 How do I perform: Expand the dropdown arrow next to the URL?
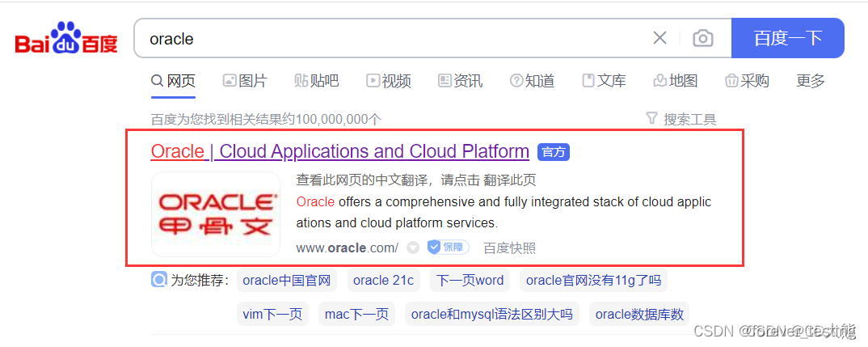tap(413, 248)
